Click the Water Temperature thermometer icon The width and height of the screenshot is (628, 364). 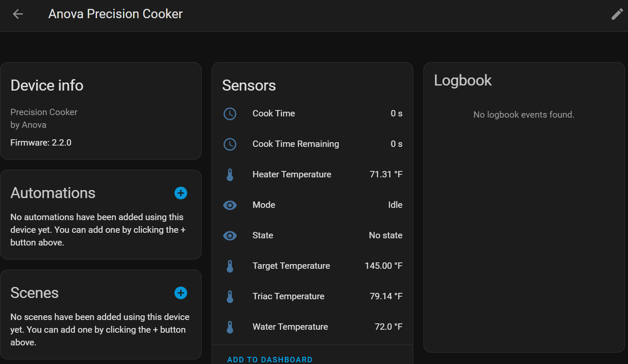[230, 327]
